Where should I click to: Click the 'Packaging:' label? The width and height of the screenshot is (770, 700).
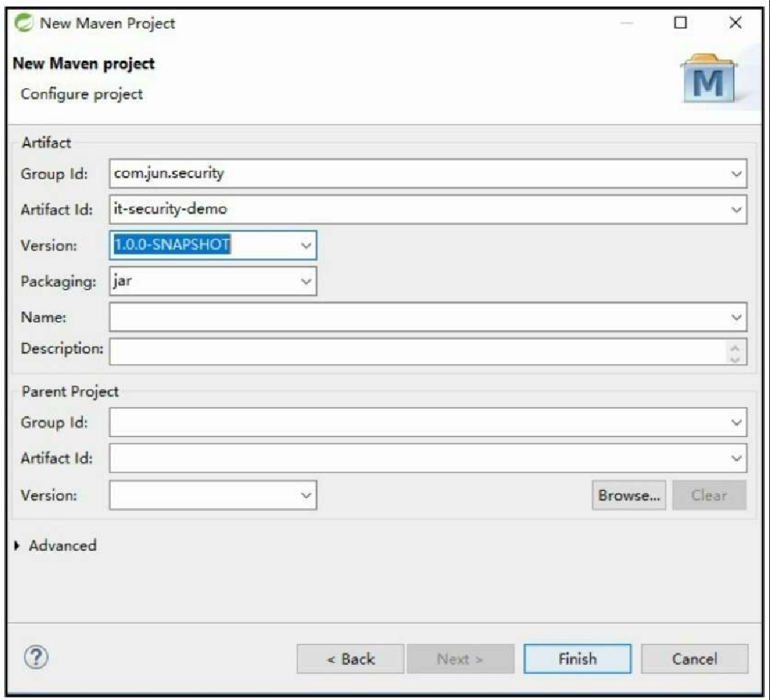59,282
